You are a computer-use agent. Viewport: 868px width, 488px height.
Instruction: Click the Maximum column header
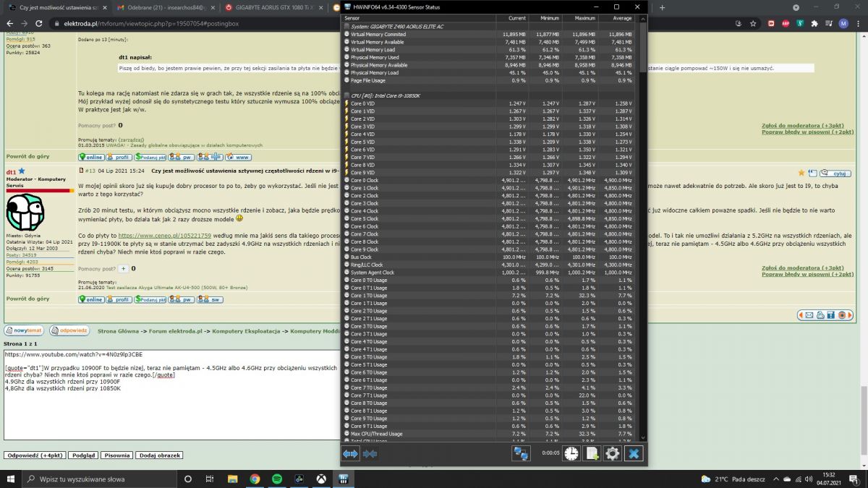tap(580, 17)
